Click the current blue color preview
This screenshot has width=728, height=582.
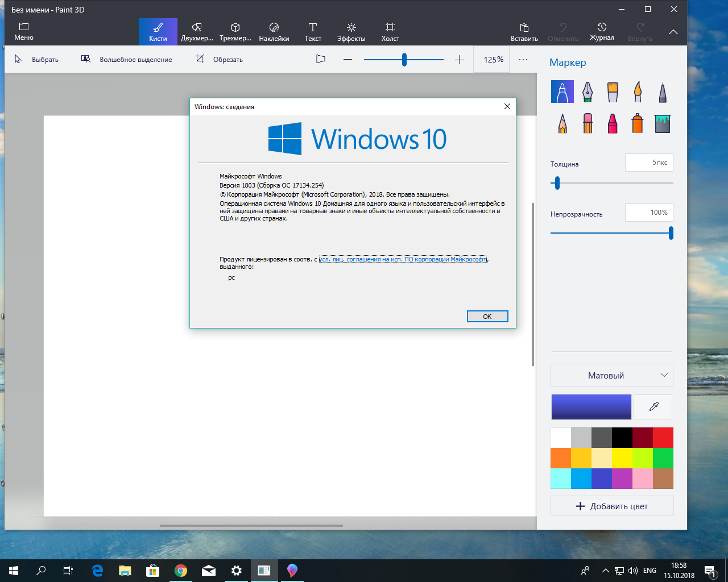(x=591, y=407)
